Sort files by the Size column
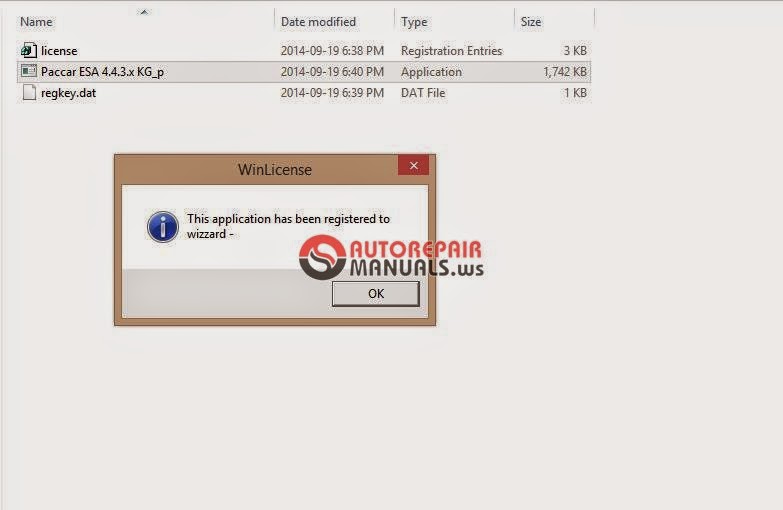The width and height of the screenshot is (783, 510). [531, 22]
